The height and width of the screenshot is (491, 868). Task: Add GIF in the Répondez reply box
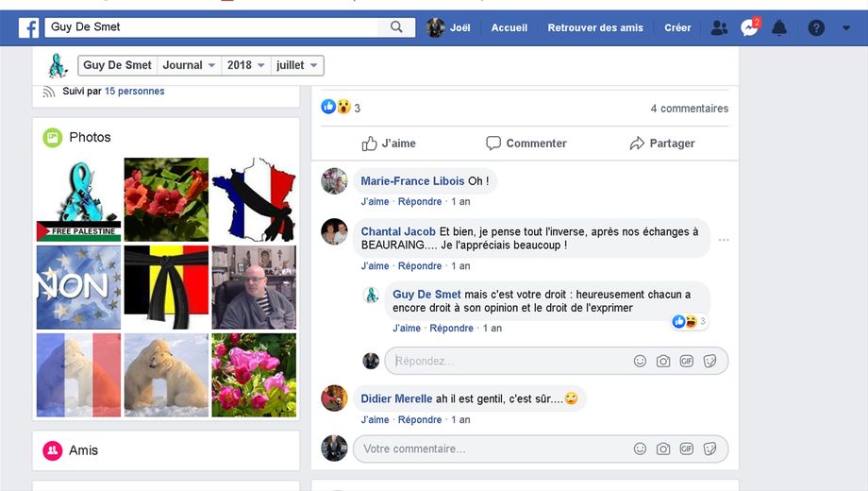[687, 362]
